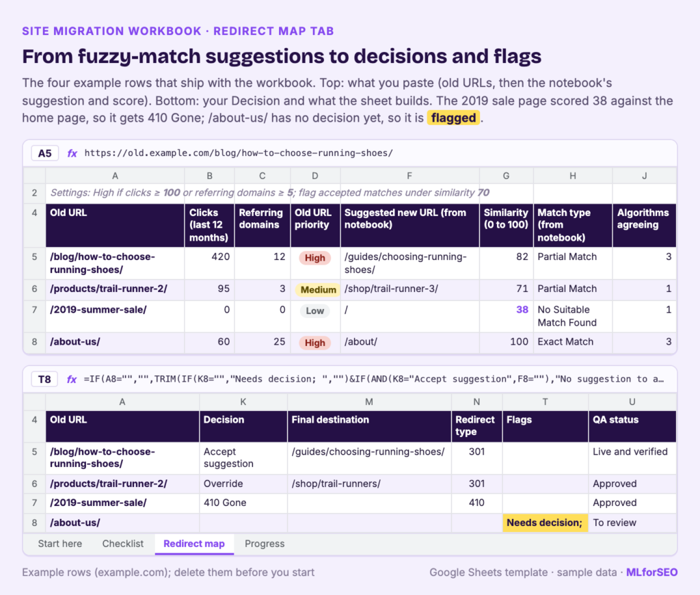Click the 'Accept suggestion' decision cell
Screen dimensions: 700x595
[243, 458]
